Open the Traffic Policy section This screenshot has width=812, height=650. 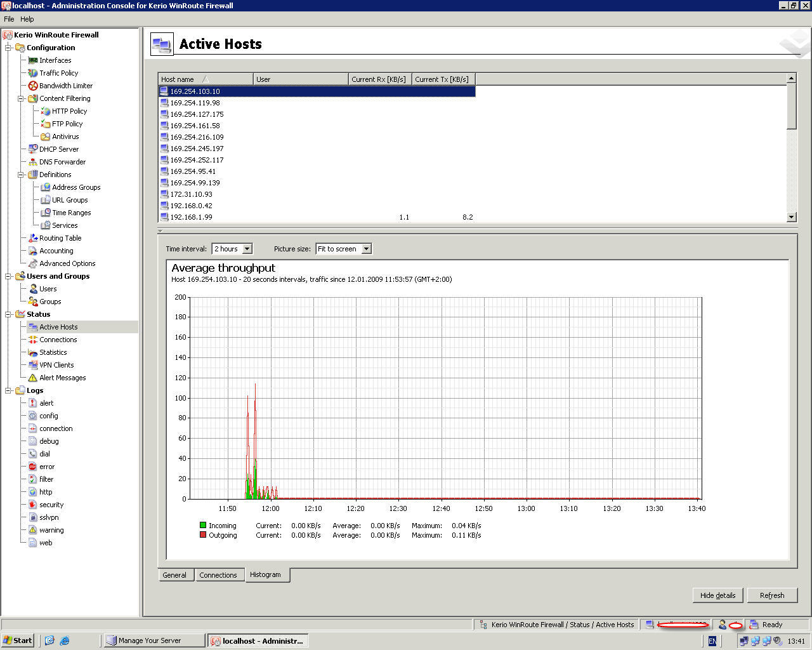58,73
